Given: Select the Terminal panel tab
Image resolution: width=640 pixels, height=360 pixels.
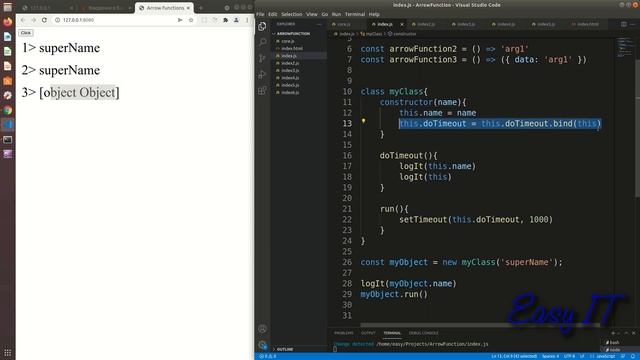Looking at the screenshot, I should tap(392, 333).
